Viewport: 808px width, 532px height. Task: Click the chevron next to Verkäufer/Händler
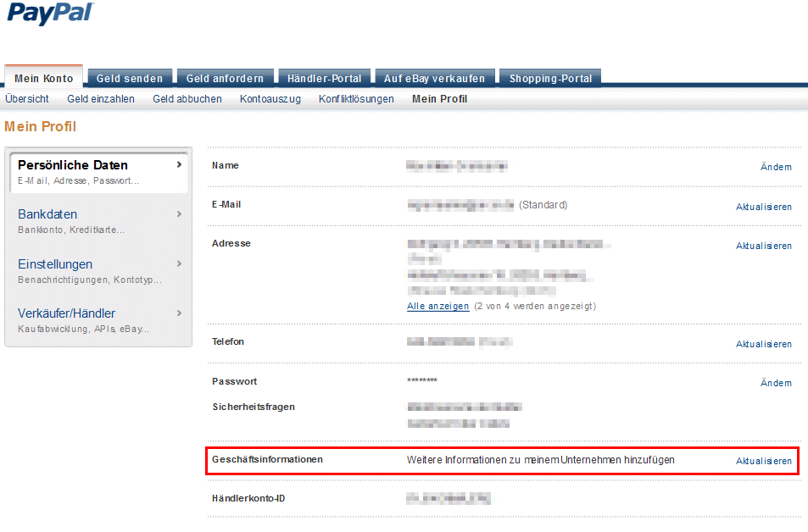pos(179,313)
